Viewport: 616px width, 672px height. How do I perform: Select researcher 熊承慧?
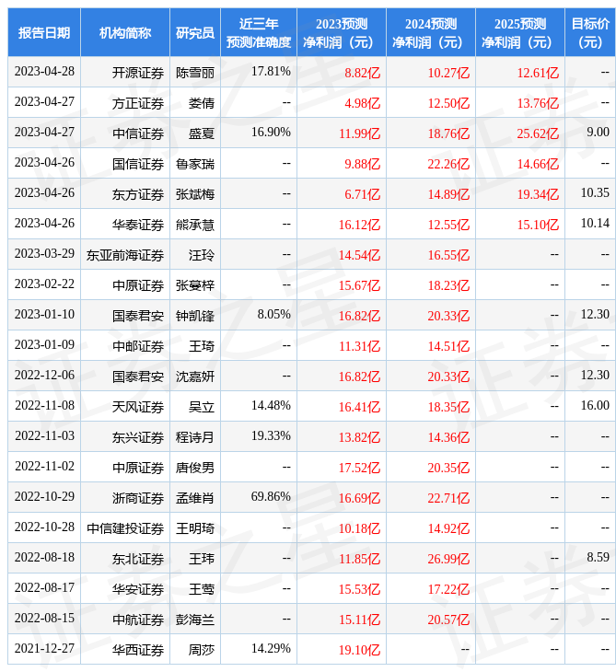(195, 225)
